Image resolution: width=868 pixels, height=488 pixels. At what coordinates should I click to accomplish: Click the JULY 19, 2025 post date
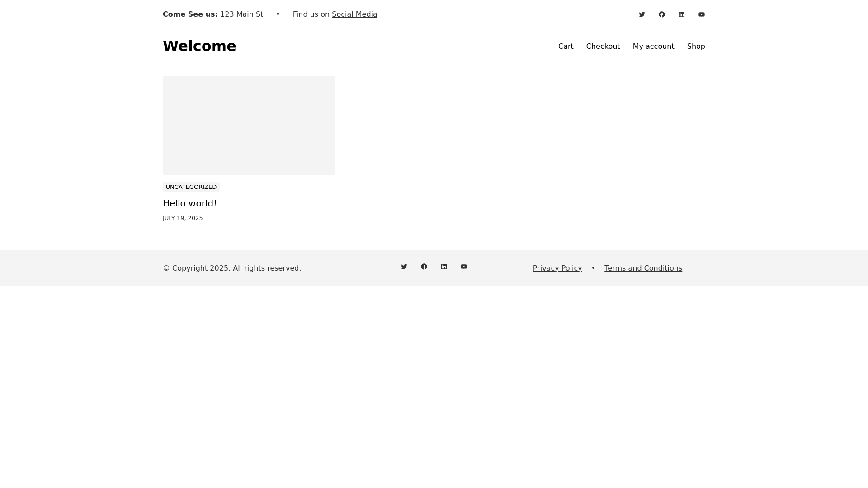(x=183, y=218)
